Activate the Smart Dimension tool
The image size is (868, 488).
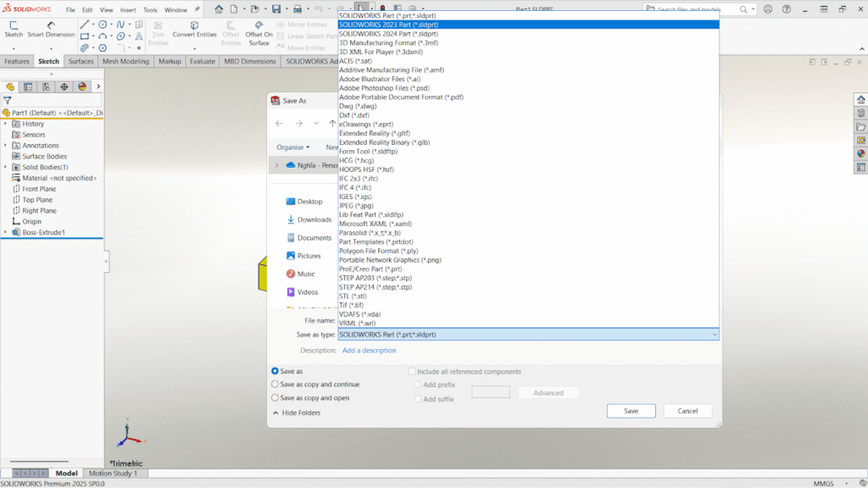coord(51,29)
